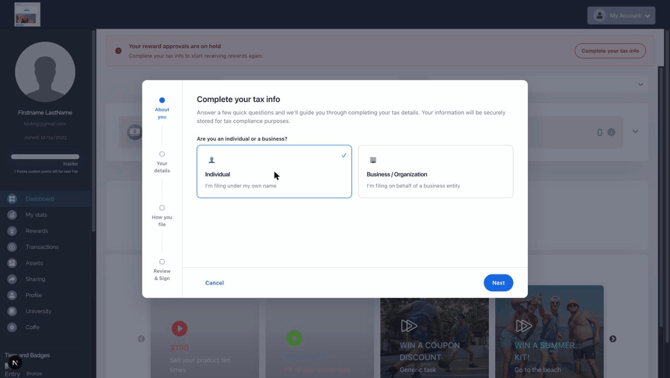The height and width of the screenshot is (378, 670).
Task: Click the checkmark on the Individual card
Action: click(344, 155)
